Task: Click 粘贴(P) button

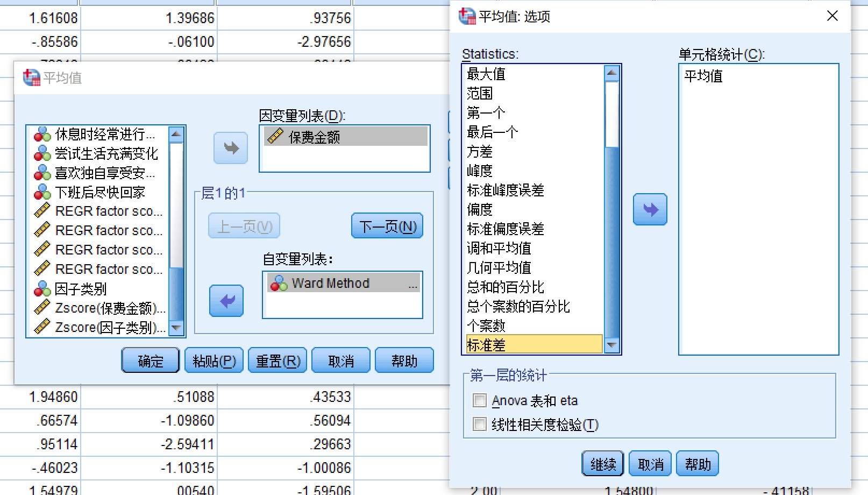Action: point(214,360)
